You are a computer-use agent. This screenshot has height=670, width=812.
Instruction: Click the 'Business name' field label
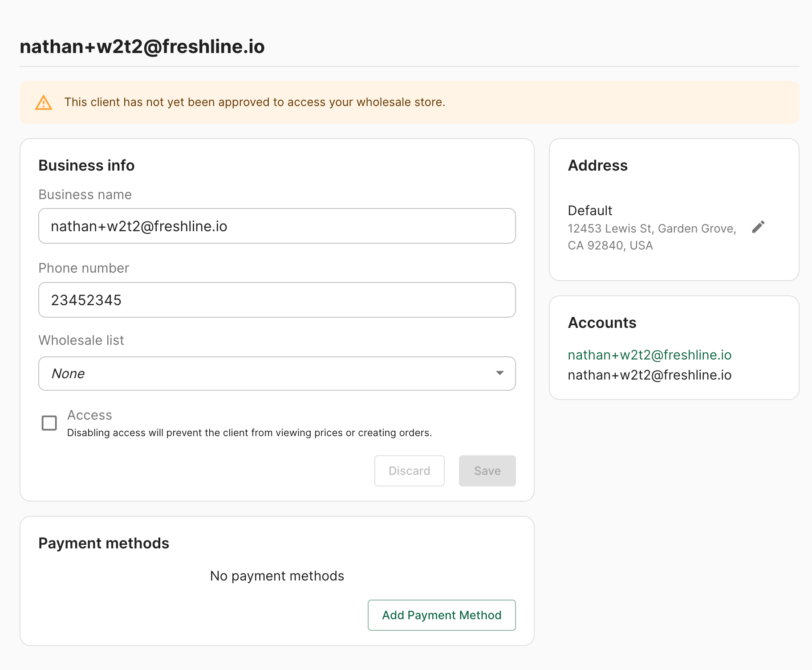[85, 195]
